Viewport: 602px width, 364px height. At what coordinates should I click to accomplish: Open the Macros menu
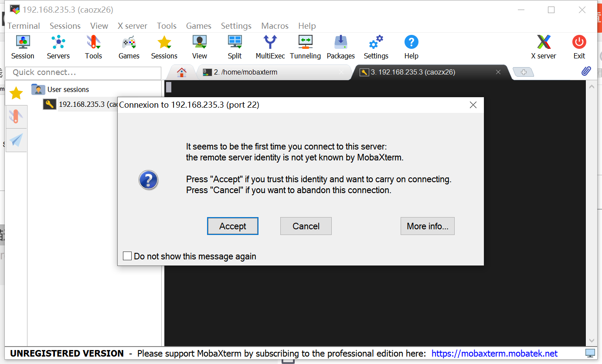coord(275,26)
